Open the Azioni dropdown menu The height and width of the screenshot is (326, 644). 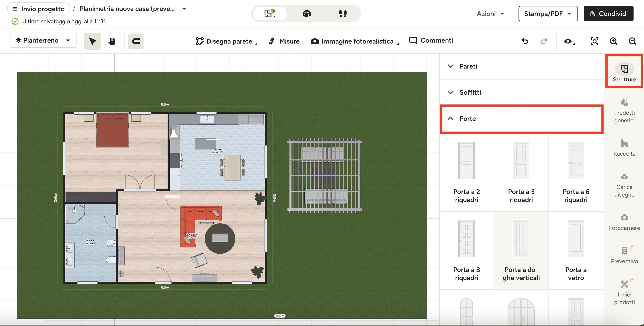[490, 14]
